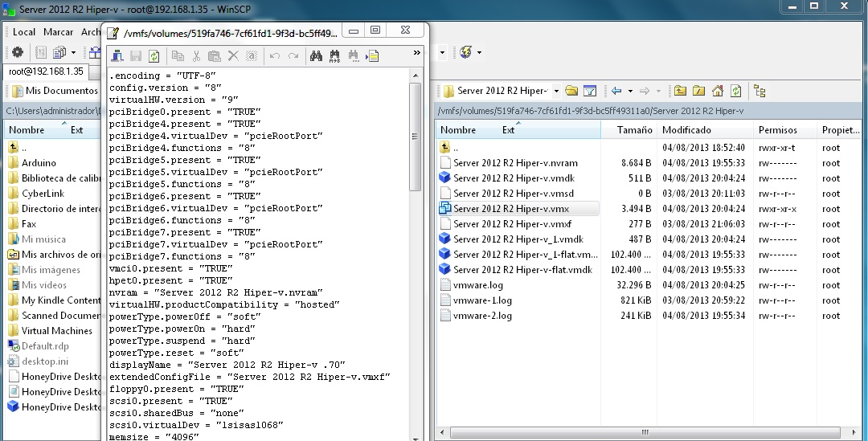Click the editor's vertical scrollbar thumb

[x=415, y=137]
